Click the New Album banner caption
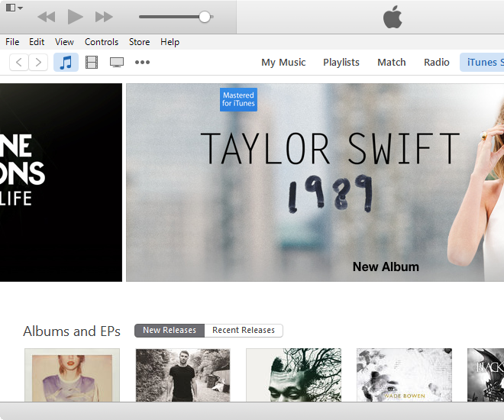Viewport: 504px width, 420px height. (386, 267)
